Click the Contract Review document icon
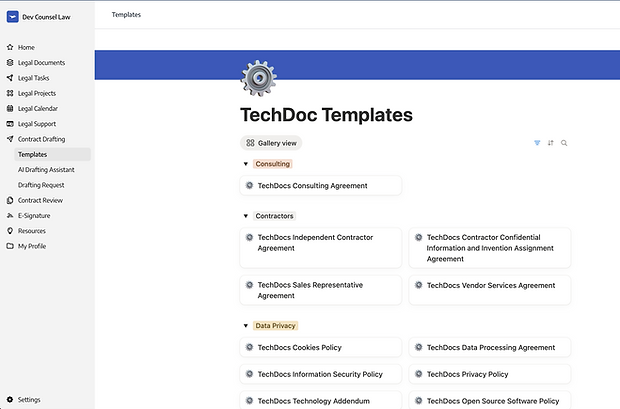The height and width of the screenshot is (409, 620). click(x=10, y=200)
